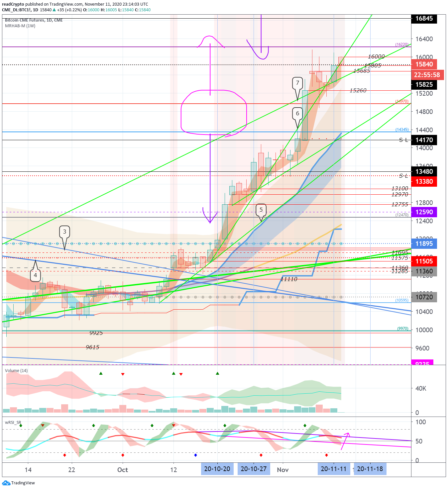
Task: Click the (14345) level annotation
Action: 402,129
